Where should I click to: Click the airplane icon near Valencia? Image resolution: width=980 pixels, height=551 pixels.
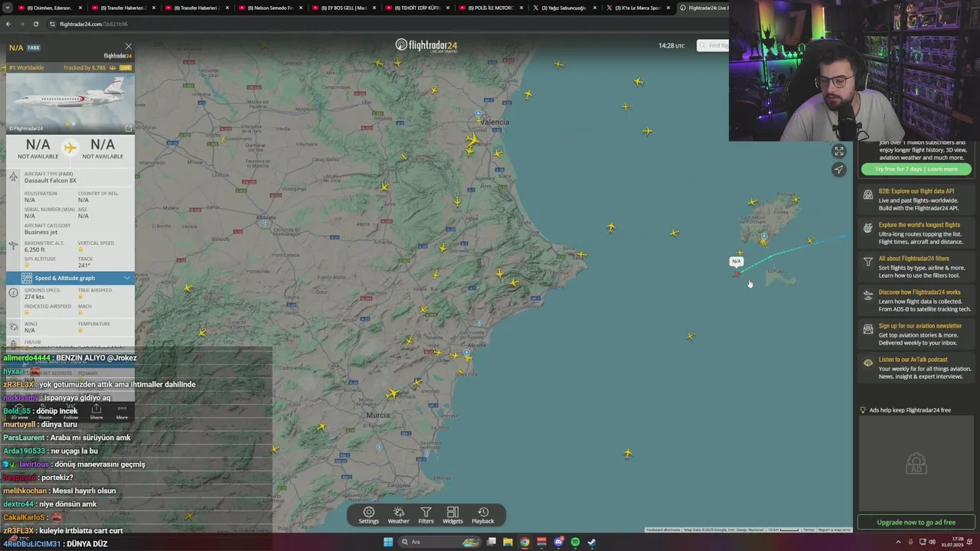click(472, 141)
